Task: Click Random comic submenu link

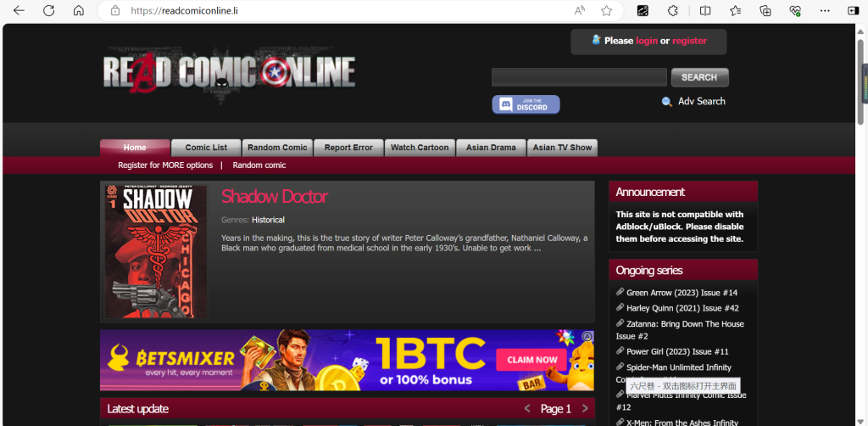Action: 259,165
